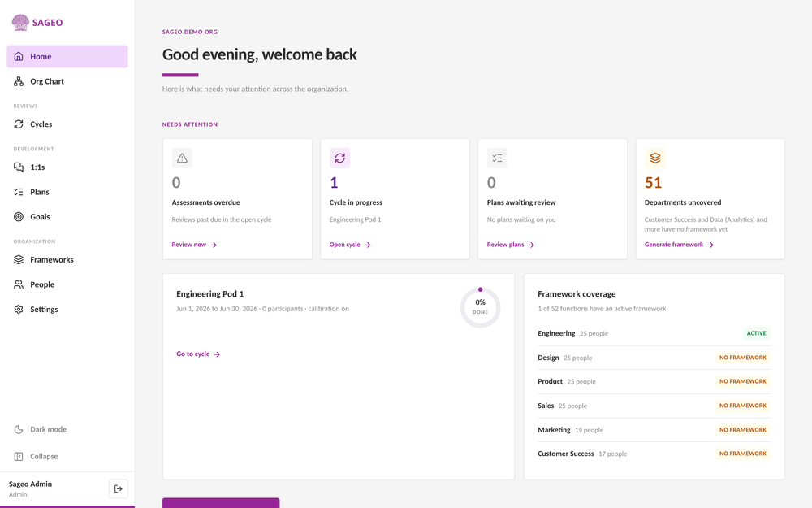This screenshot has width=812, height=508.
Task: Click the Plans awaiting review card title
Action: 521,202
